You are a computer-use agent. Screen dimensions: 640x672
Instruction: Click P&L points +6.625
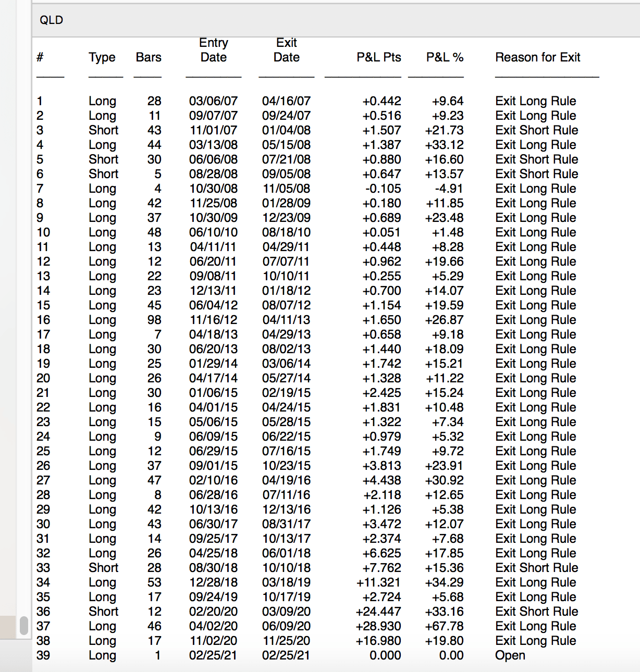pyautogui.click(x=381, y=553)
